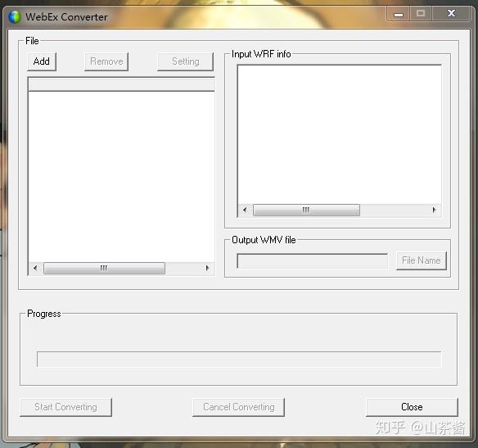The width and height of the screenshot is (478, 448).
Task: Open the Setting button
Action: point(185,61)
